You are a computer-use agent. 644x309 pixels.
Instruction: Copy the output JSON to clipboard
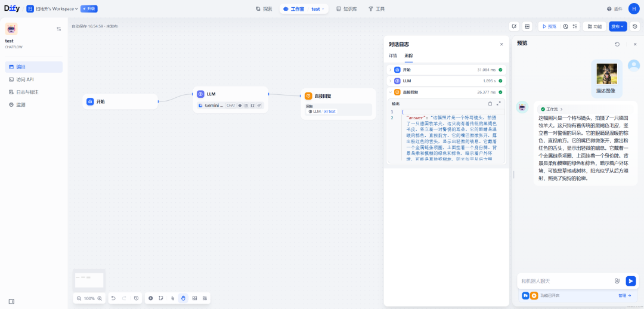490,104
